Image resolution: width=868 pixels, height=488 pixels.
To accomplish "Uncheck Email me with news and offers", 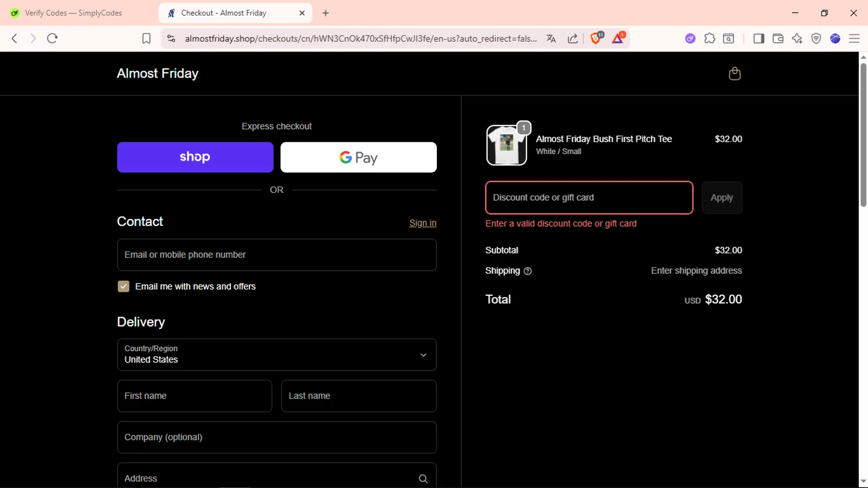I will coord(123,287).
